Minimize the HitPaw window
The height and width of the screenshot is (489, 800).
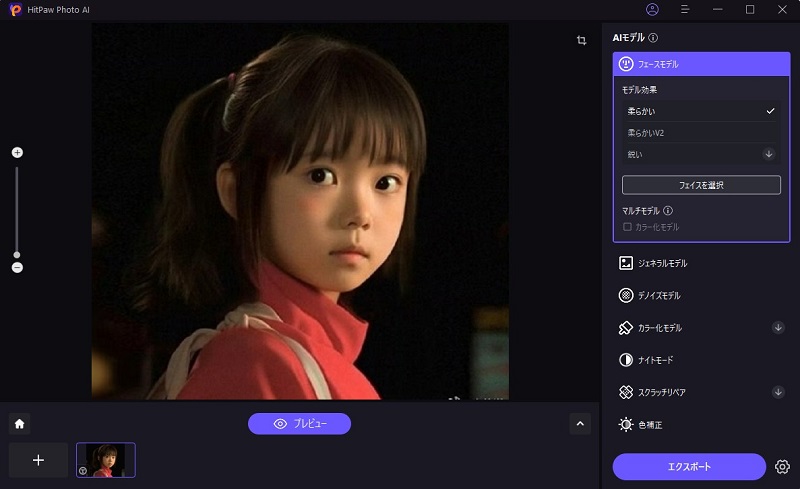click(x=717, y=10)
